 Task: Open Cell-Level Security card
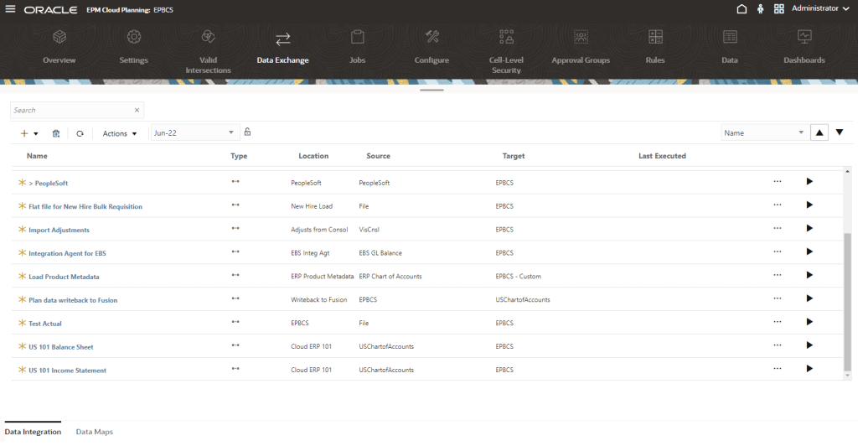coord(506,51)
